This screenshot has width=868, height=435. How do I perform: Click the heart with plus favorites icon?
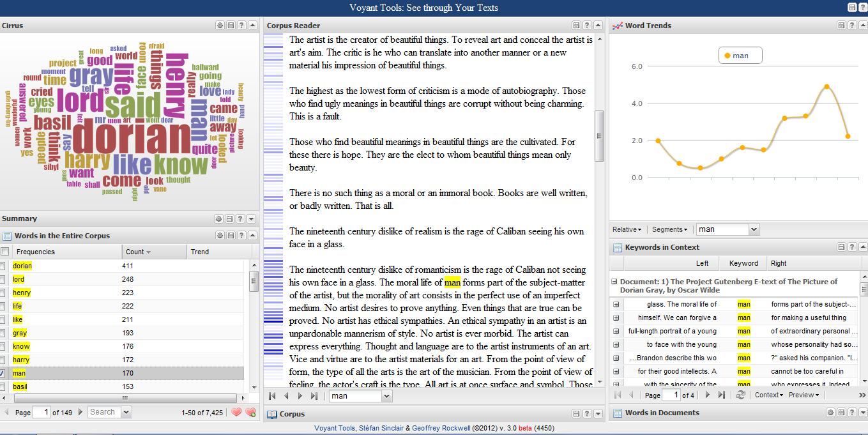tap(250, 412)
